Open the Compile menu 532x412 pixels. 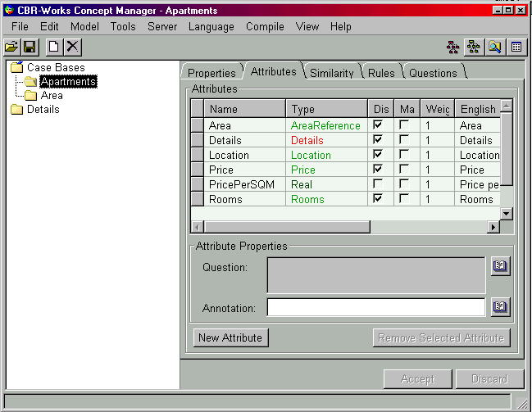click(265, 26)
